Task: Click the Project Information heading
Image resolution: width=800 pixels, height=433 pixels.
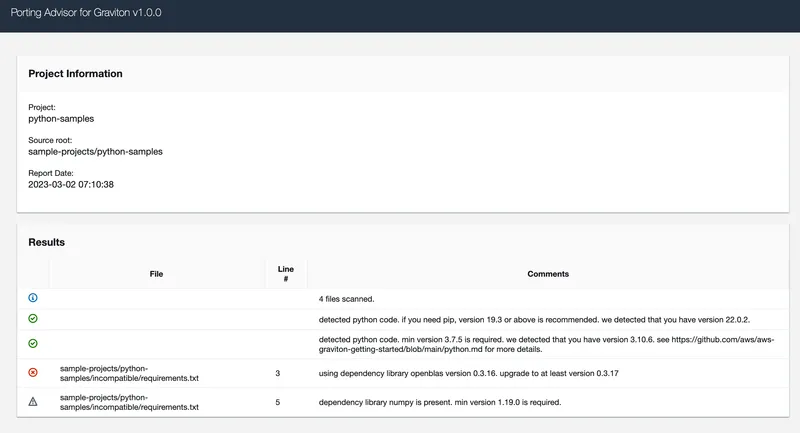Action: pos(75,73)
